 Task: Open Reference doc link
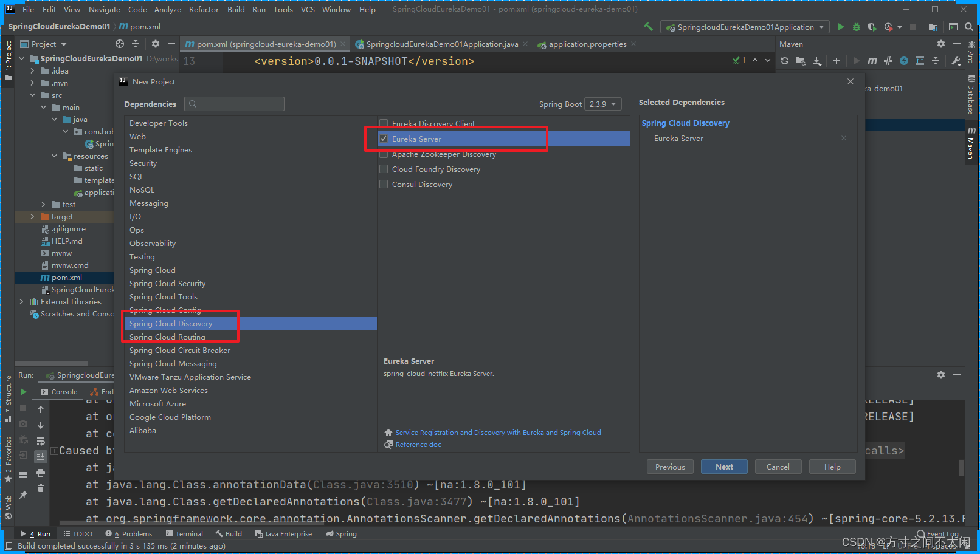pyautogui.click(x=418, y=445)
